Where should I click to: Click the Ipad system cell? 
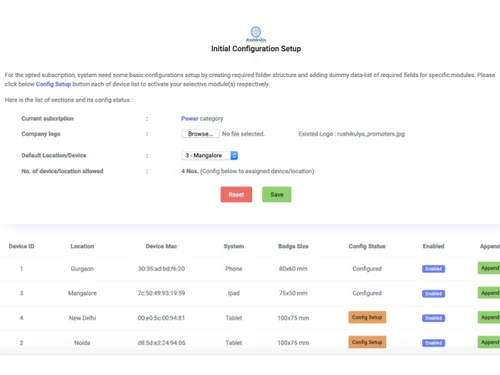[x=234, y=293]
